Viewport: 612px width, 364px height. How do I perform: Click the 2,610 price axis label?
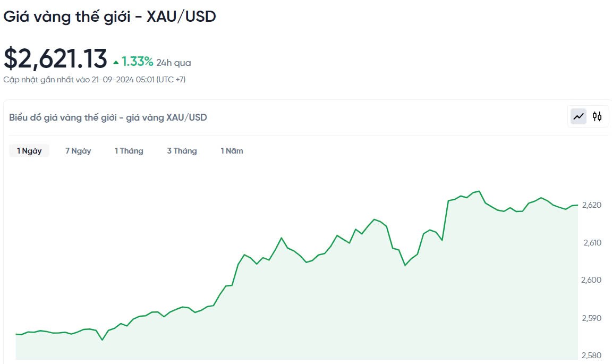592,243
